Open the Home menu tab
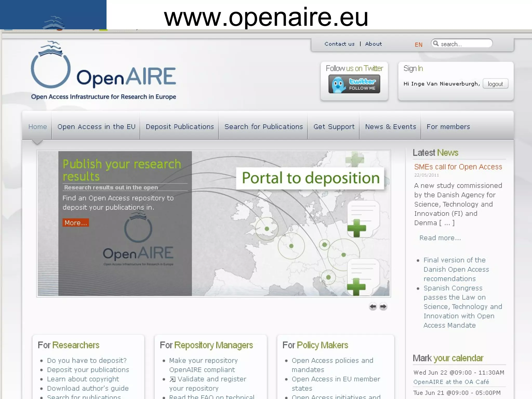The image size is (532, 399). (x=38, y=127)
